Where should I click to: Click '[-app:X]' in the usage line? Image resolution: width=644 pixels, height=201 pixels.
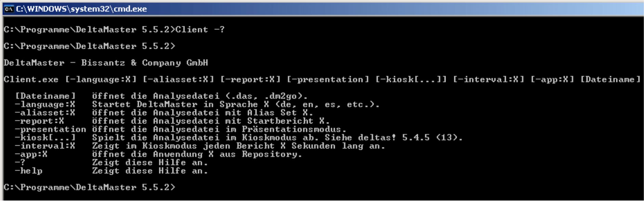pyautogui.click(x=552, y=80)
